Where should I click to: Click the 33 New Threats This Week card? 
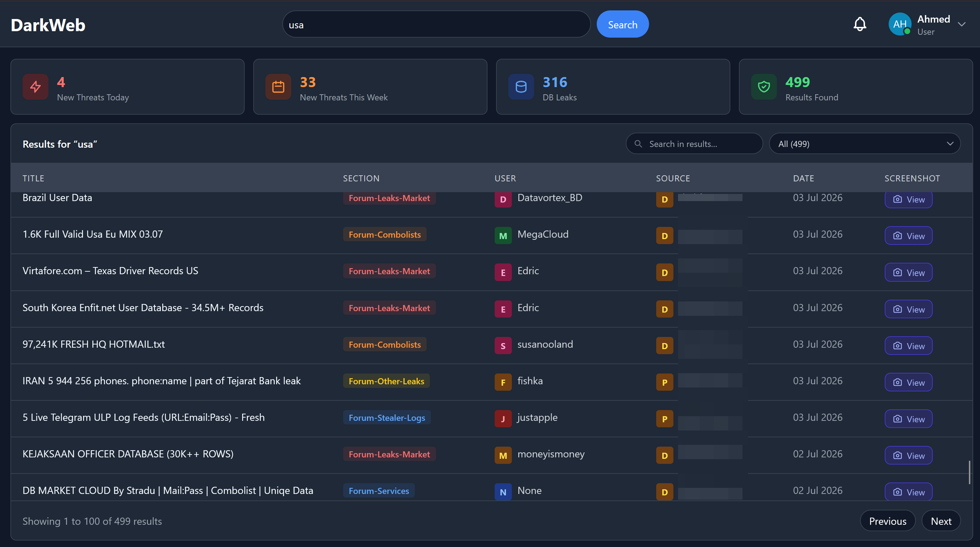(370, 87)
